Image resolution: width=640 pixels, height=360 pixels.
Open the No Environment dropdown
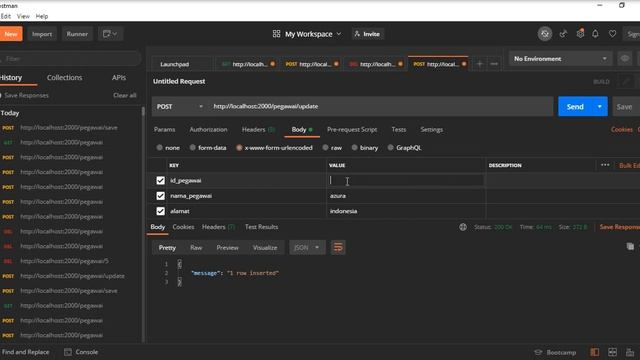tap(560, 59)
